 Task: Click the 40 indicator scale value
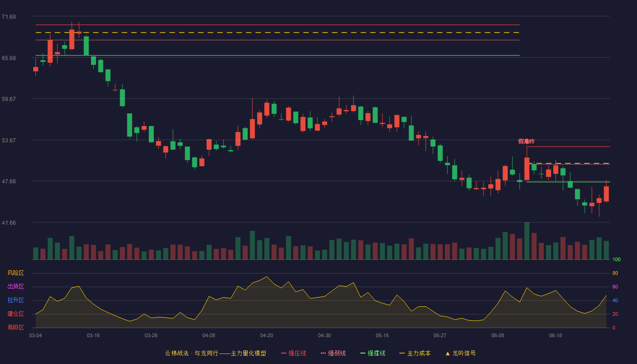tap(615, 300)
